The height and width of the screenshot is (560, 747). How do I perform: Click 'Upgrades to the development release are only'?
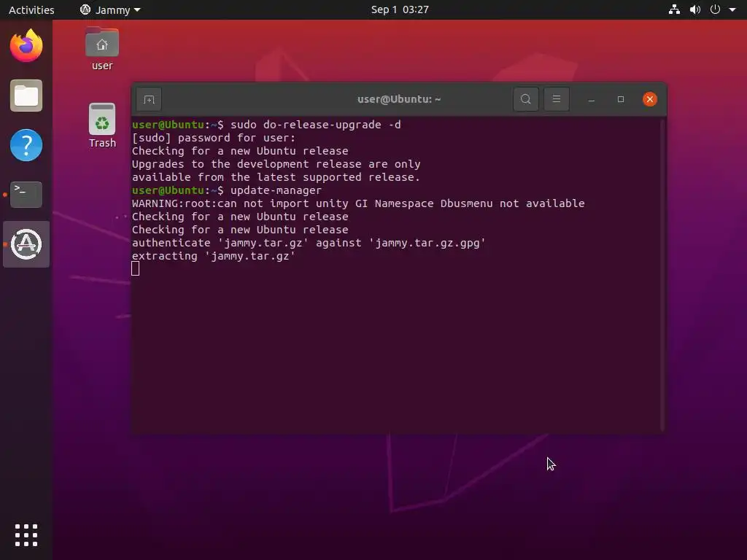(x=276, y=164)
